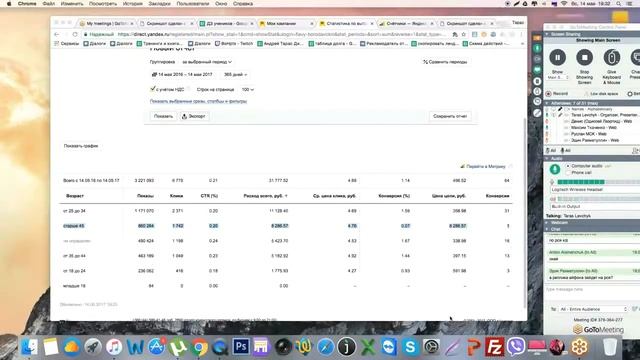Open Файл menu in menu bar
This screenshot has height=360, width=640.
click(x=49, y=4)
